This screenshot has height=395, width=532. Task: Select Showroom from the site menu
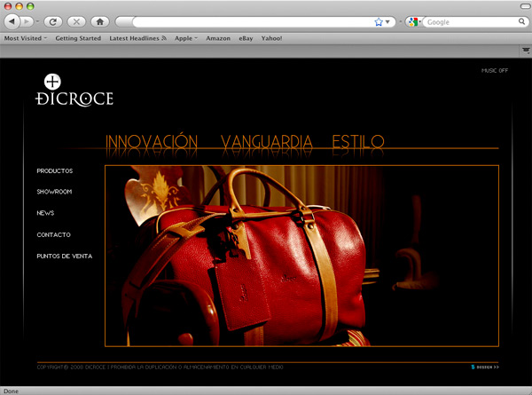tap(54, 192)
